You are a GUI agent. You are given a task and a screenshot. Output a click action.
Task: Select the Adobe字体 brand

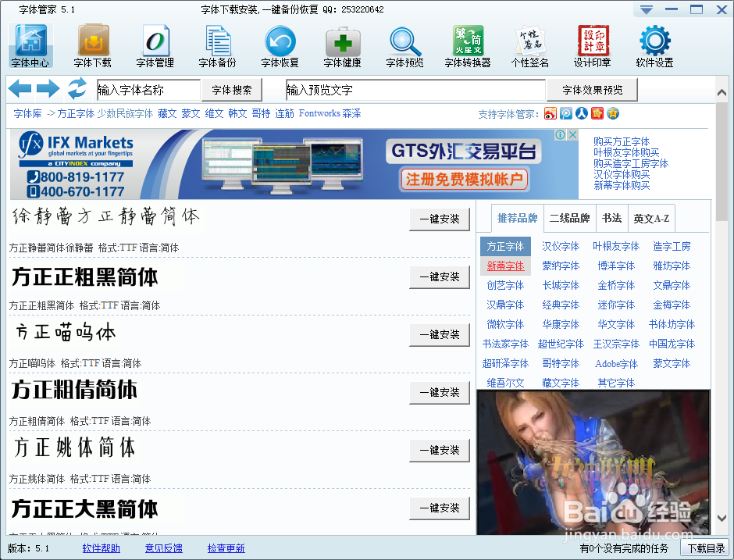point(617,364)
